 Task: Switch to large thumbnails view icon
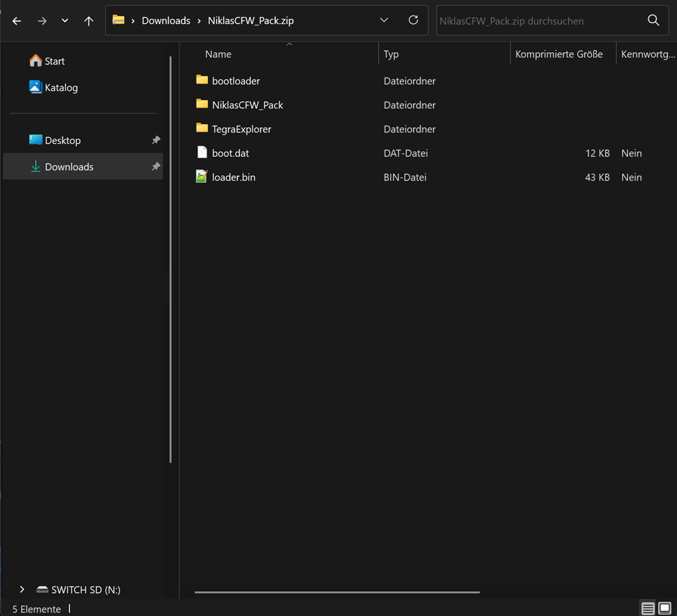click(x=664, y=608)
